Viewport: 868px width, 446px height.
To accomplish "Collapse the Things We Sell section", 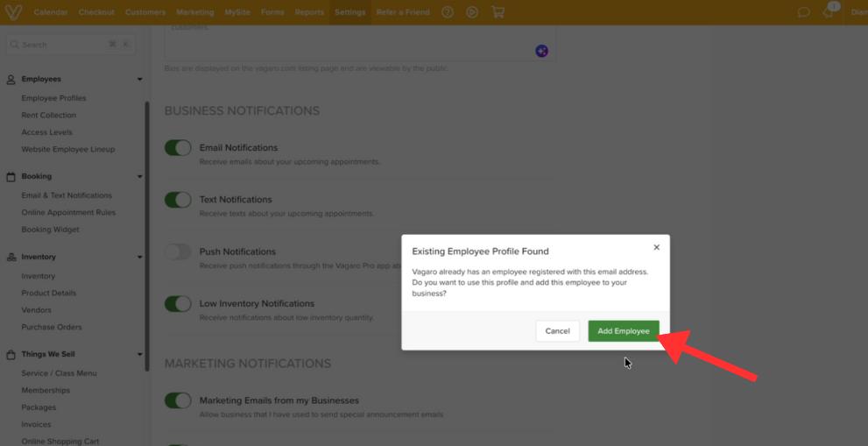I will coord(139,355).
